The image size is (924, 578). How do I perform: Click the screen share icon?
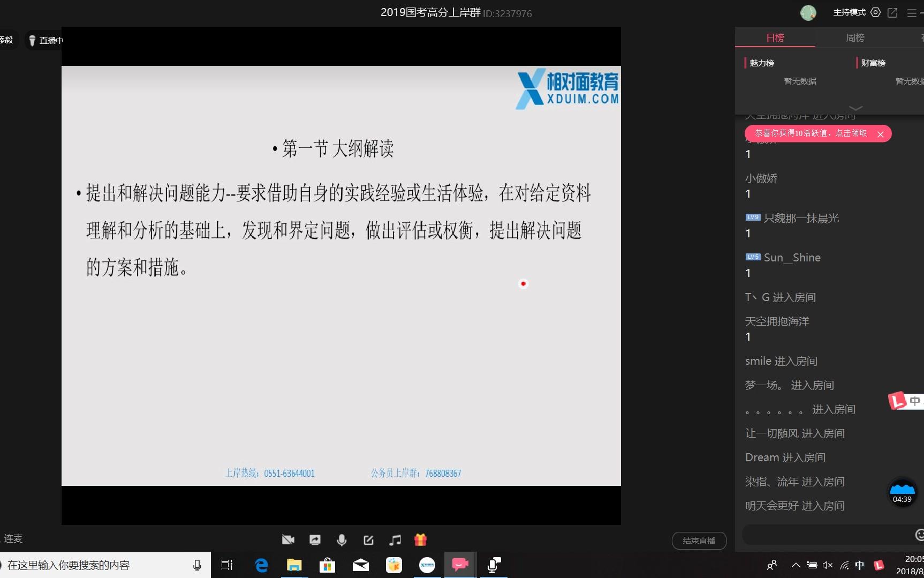click(315, 540)
